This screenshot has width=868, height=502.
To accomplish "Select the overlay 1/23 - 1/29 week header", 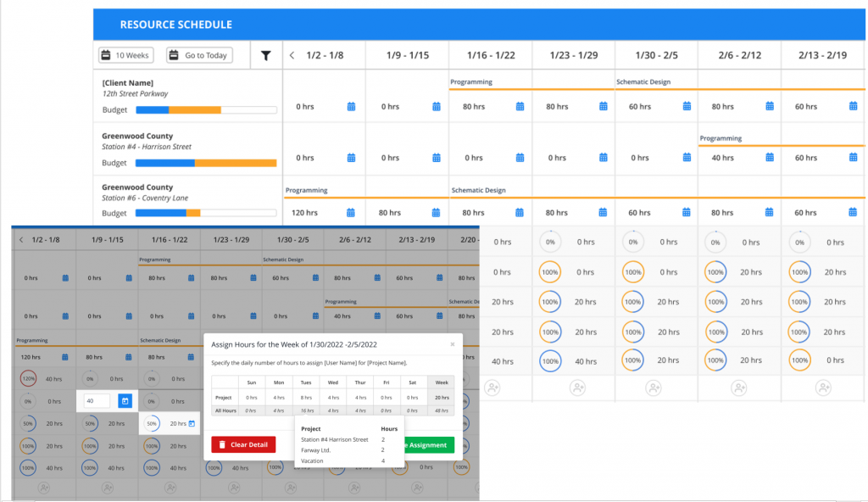I will 231,240.
